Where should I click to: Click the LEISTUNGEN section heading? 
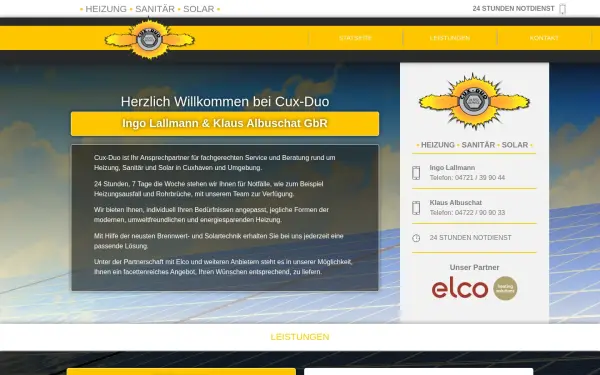pos(300,337)
